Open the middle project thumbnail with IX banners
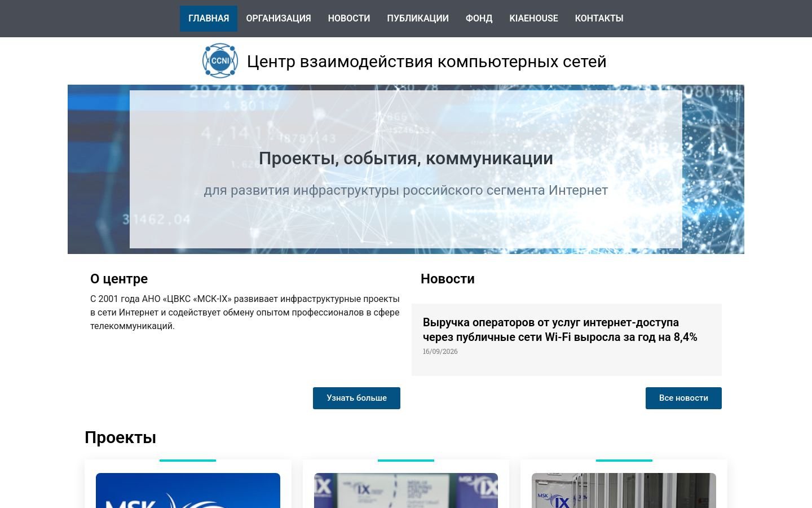The height and width of the screenshot is (508, 812). point(406,491)
